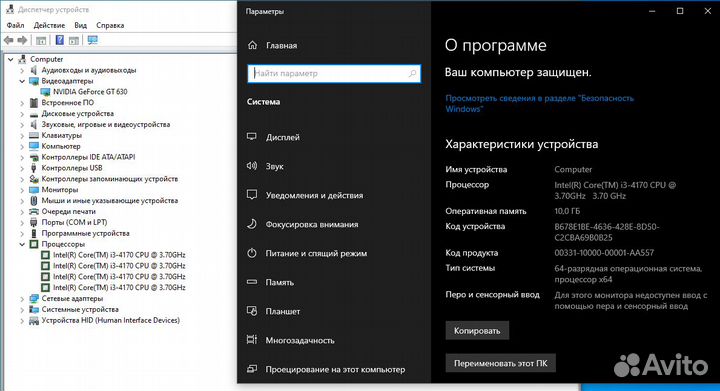Click the Многозадачность icon
The height and width of the screenshot is (391, 720).
tap(252, 340)
